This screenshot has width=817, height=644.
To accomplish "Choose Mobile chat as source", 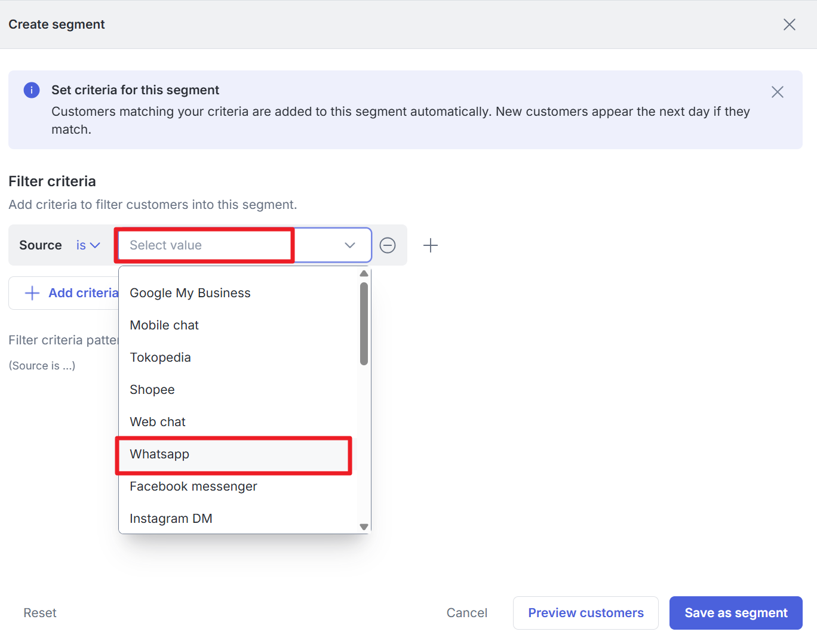I will click(x=238, y=325).
